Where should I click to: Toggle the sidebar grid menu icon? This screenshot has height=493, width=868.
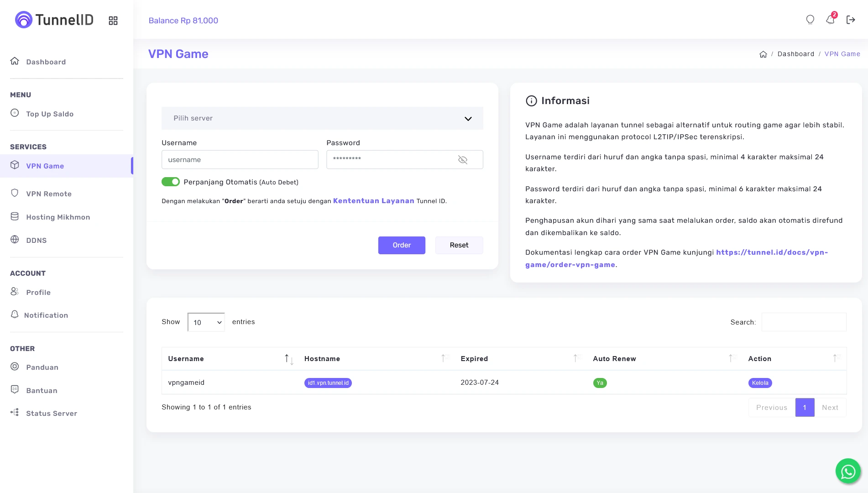(113, 21)
